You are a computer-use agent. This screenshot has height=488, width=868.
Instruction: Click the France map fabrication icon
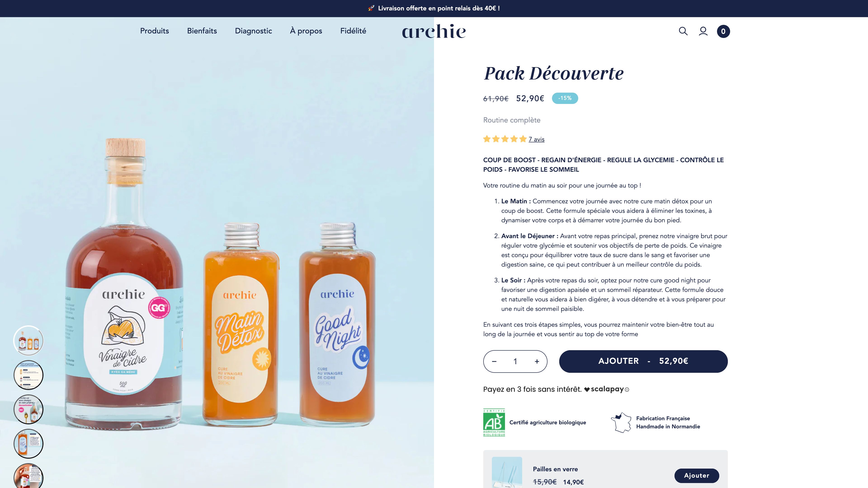[x=621, y=422]
